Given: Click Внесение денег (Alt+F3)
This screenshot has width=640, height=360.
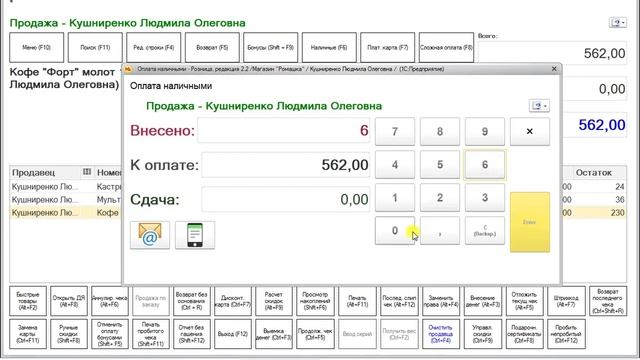Looking at the screenshot, I should 482,301.
